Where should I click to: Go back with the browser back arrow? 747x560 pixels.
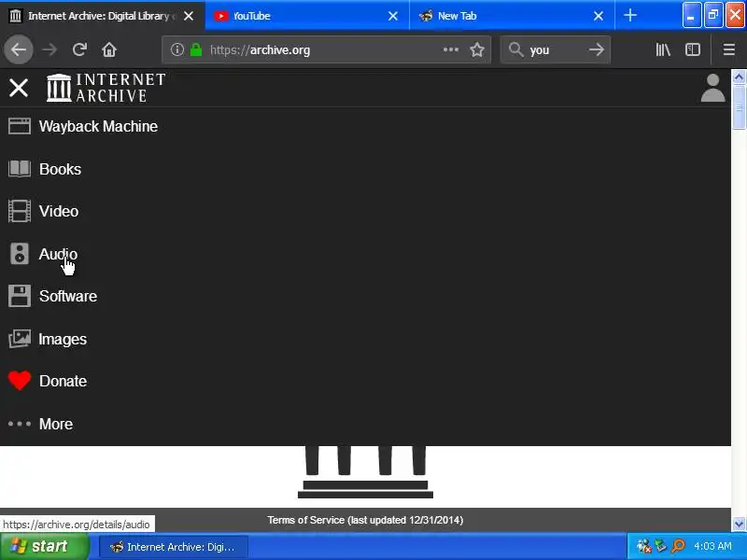tap(19, 49)
